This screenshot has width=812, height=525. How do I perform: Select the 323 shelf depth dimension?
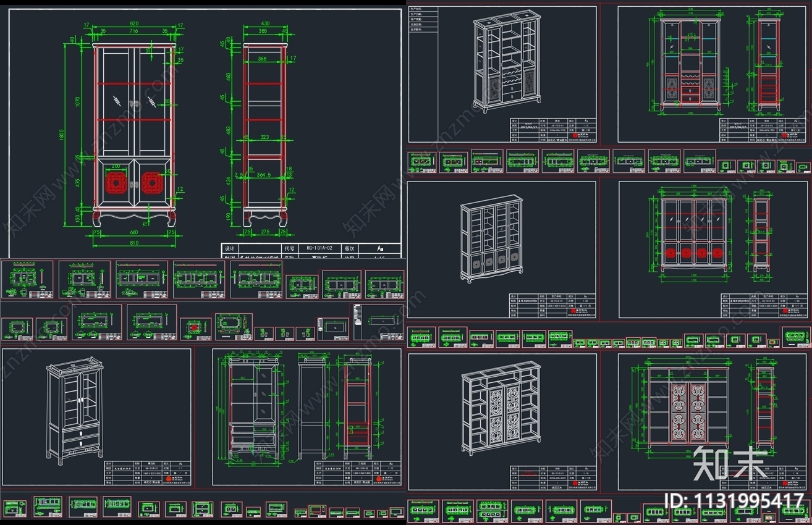tap(264, 136)
